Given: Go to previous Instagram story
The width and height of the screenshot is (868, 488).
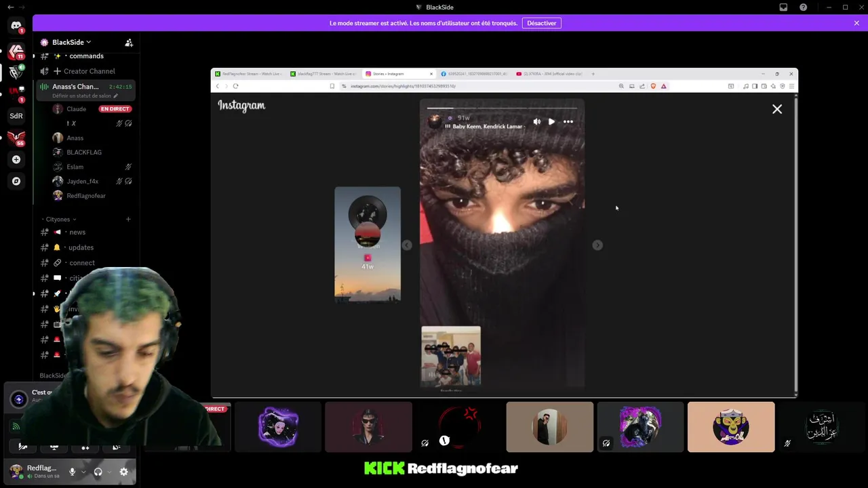Looking at the screenshot, I should click(407, 245).
